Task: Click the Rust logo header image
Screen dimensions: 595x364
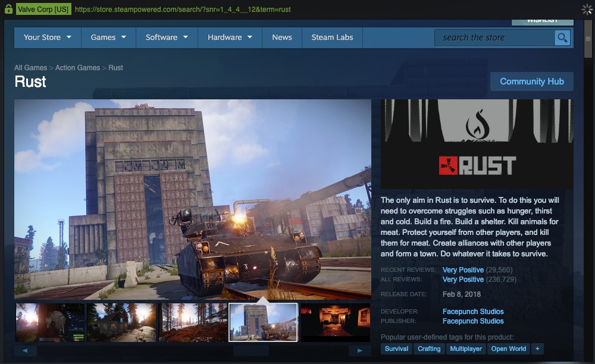Action: 477,144
